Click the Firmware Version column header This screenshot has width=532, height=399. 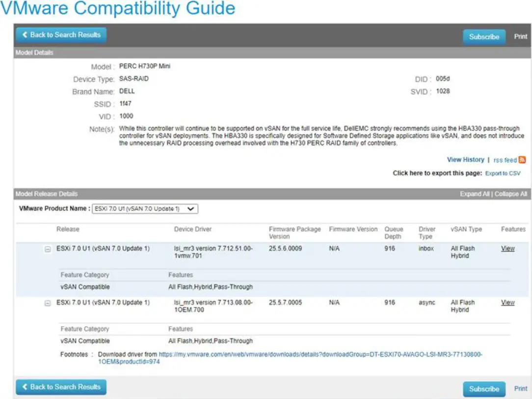tap(353, 229)
